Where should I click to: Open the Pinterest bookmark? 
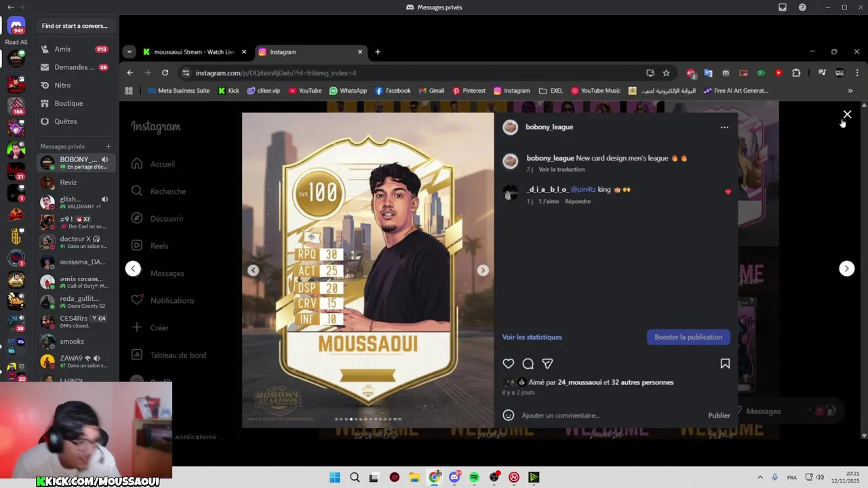click(469, 91)
